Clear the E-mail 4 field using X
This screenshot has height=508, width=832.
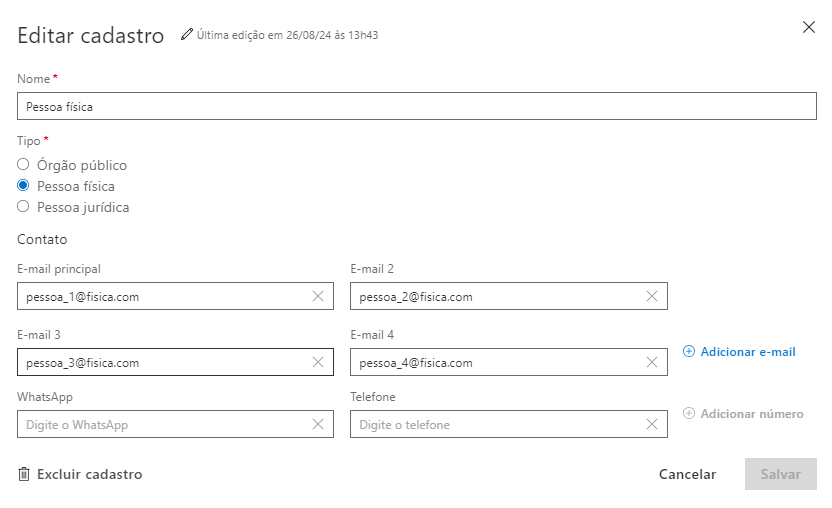click(652, 362)
